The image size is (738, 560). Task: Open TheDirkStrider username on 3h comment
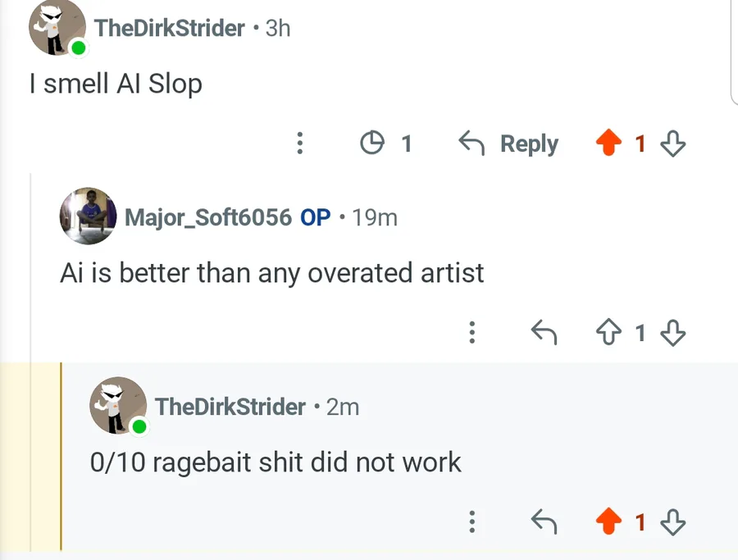tap(170, 28)
